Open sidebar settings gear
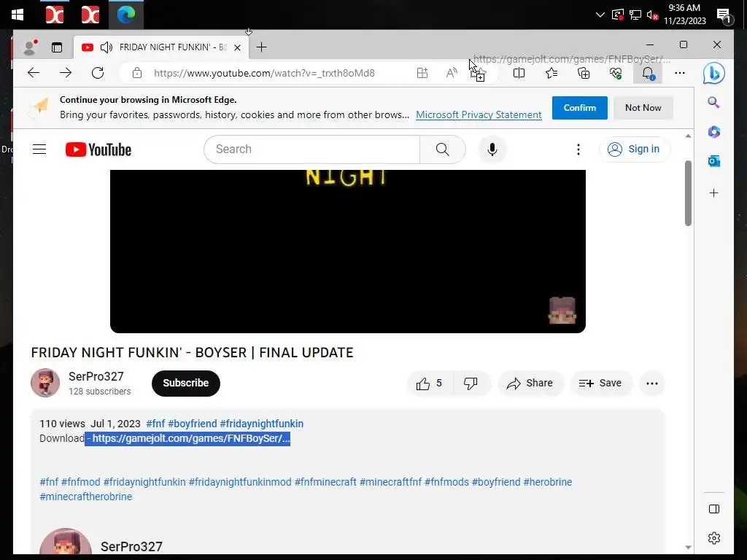This screenshot has height=560, width=747. 714,538
